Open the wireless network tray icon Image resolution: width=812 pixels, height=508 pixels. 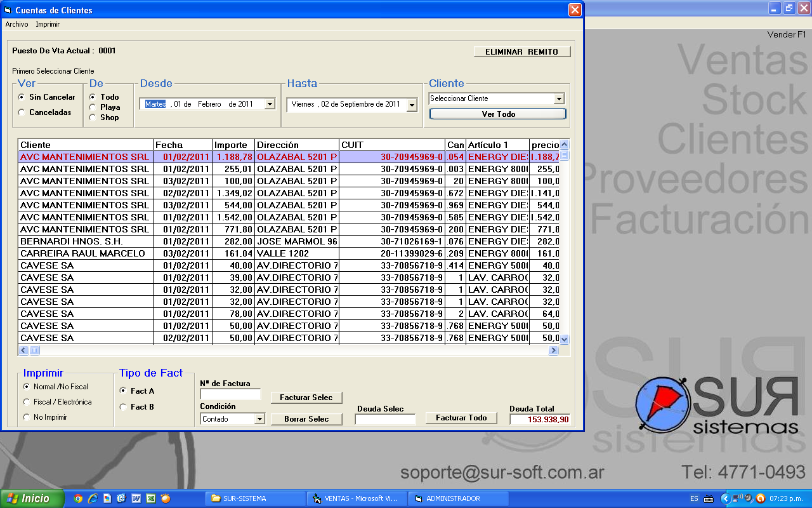[x=738, y=498]
